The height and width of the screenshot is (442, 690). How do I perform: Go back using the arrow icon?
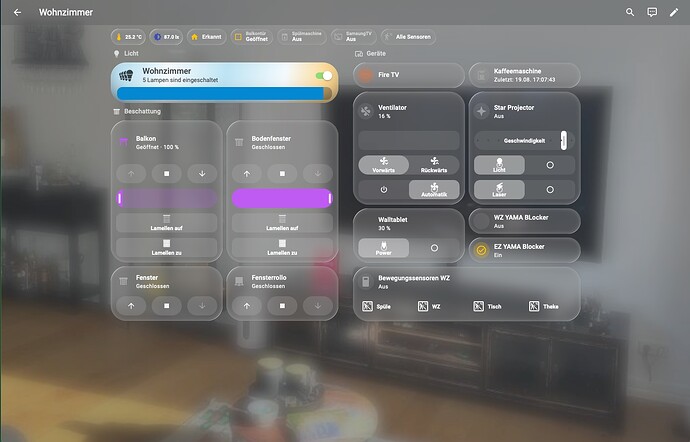17,12
